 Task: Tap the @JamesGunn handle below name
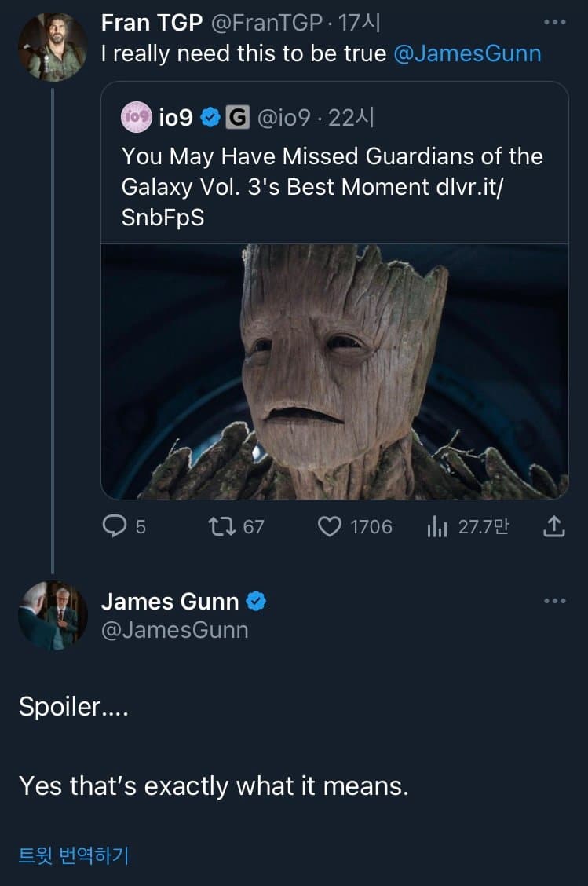[x=174, y=630]
